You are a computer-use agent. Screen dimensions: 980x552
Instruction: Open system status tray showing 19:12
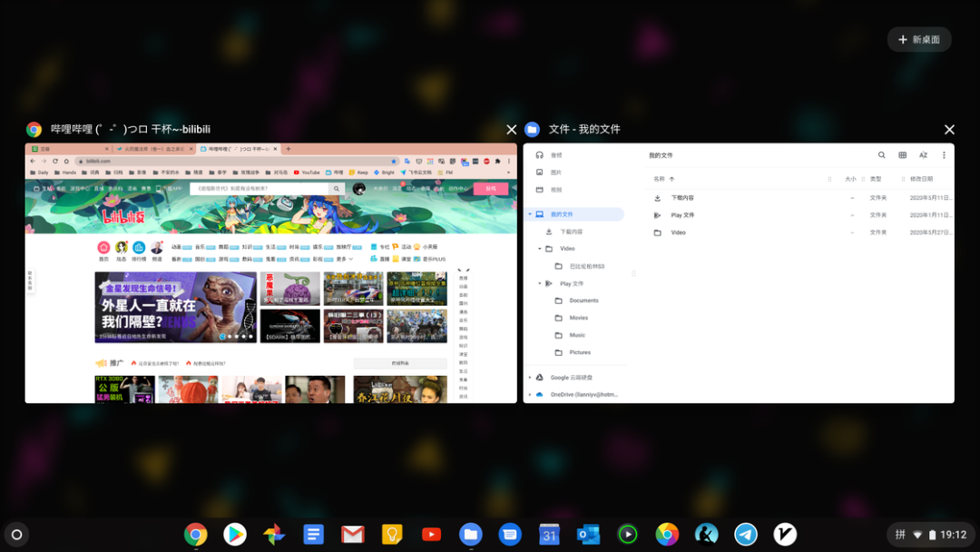[930, 535]
